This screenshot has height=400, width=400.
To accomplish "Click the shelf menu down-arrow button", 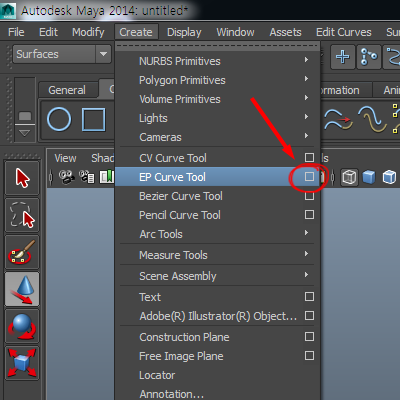I will tap(24, 133).
